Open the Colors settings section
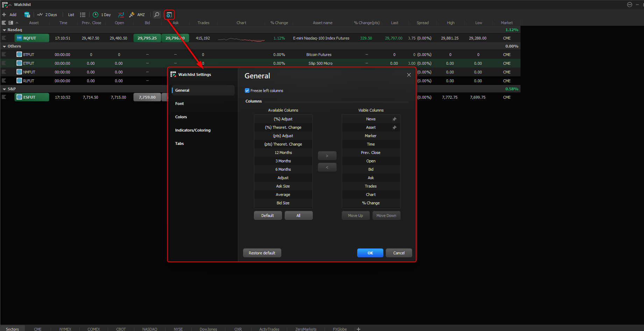 click(x=203, y=117)
